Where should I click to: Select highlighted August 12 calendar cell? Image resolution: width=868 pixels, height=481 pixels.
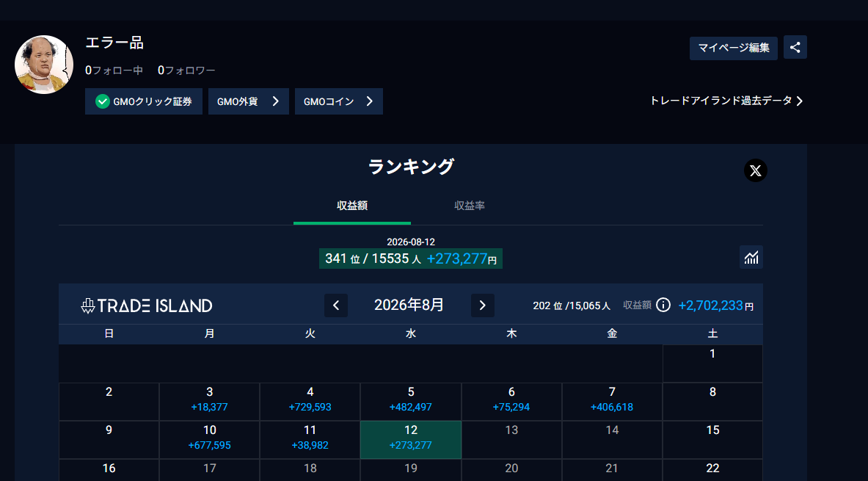411,440
